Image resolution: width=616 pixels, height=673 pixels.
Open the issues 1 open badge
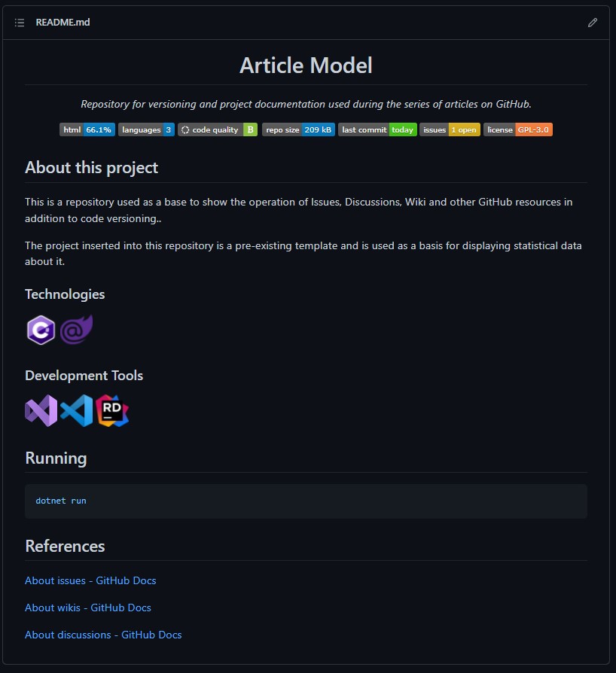click(x=450, y=129)
